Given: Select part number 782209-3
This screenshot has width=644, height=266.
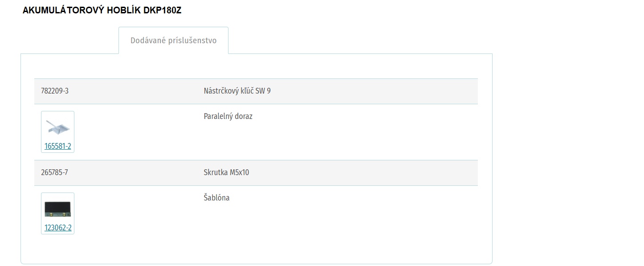Looking at the screenshot, I should click(55, 91).
